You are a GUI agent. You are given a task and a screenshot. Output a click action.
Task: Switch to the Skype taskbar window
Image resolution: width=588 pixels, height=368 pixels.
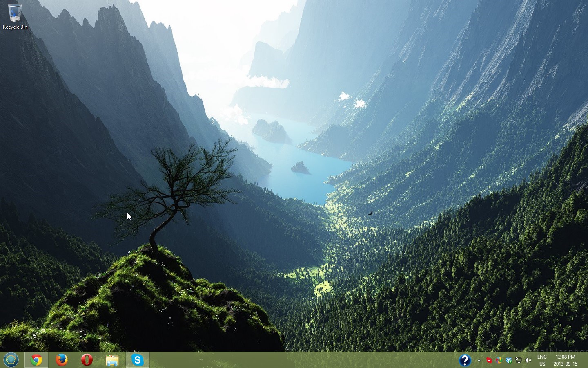click(x=138, y=360)
